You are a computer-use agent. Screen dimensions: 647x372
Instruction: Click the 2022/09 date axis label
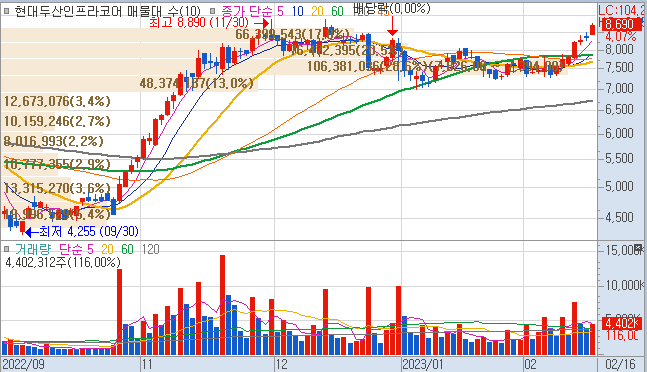(x=24, y=365)
